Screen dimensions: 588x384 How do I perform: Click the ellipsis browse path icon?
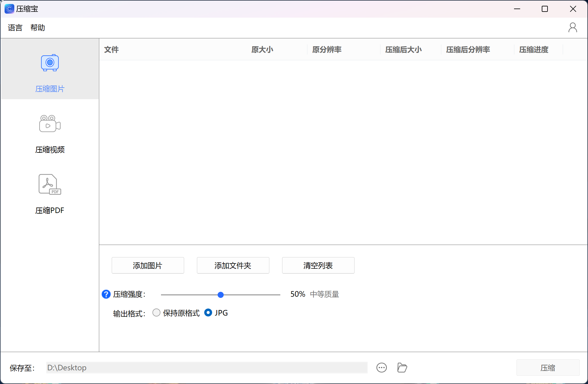click(x=382, y=368)
